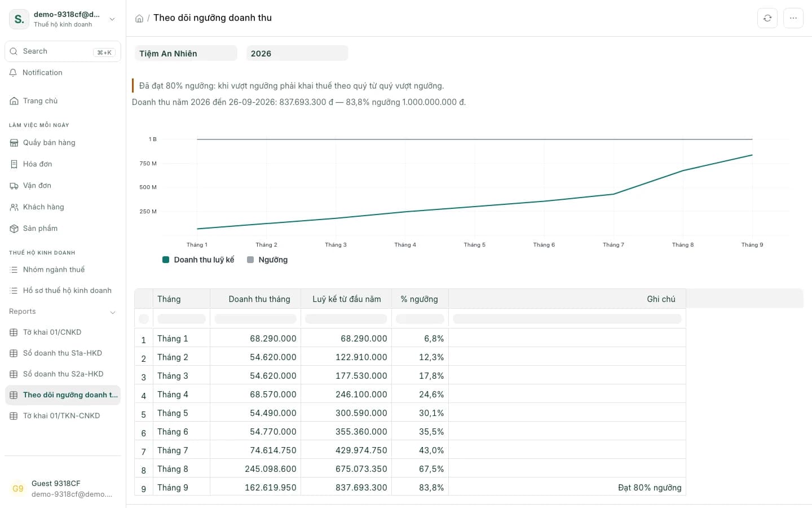Toggle Ngưỡng legend gray swatch
Viewport: 812px width, 508px height.
[250, 260]
